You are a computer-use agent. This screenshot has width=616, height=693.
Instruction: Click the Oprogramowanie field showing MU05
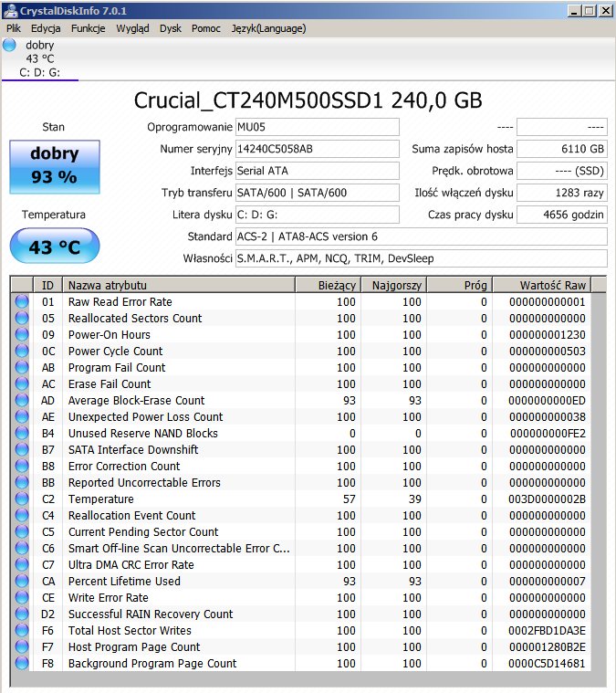click(x=318, y=127)
